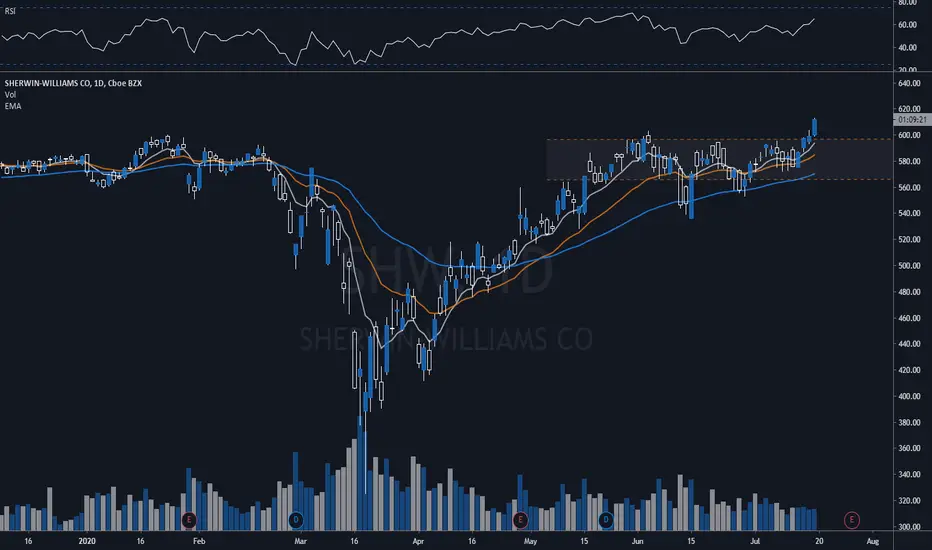Click the RSI 40.00 axis value

(907, 48)
